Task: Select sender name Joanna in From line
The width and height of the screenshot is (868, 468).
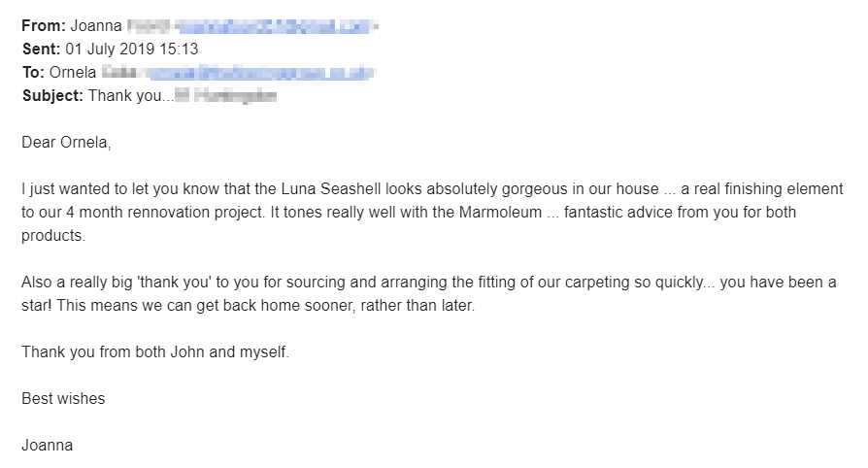Action: tap(96, 26)
